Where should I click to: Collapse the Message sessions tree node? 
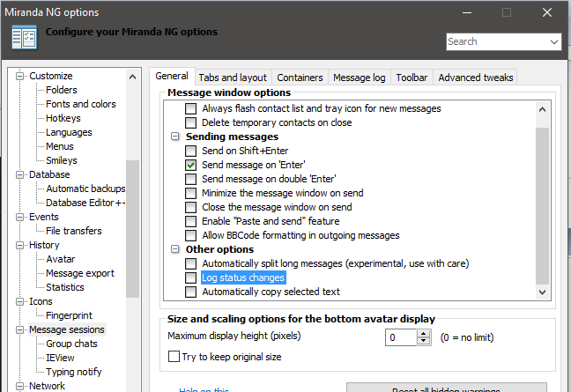click(x=19, y=329)
